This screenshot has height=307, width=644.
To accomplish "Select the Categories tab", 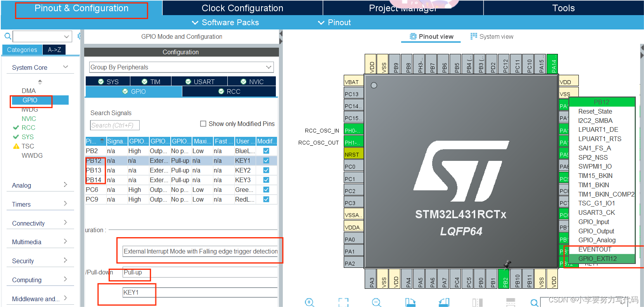I will click(x=22, y=50).
